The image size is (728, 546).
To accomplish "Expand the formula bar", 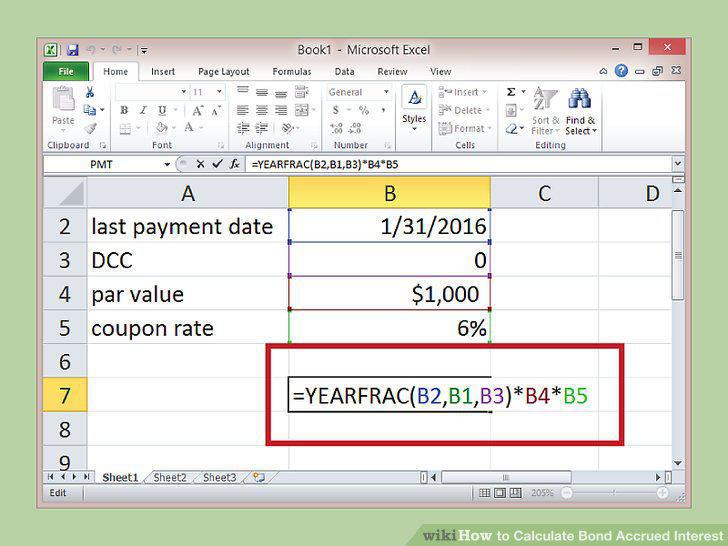I will [x=678, y=164].
